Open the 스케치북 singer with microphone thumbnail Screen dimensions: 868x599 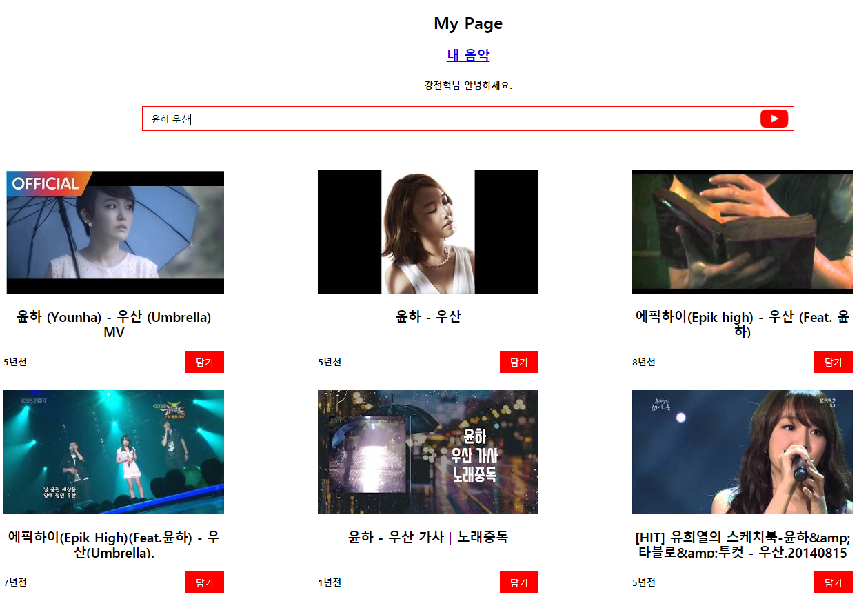[x=743, y=452]
